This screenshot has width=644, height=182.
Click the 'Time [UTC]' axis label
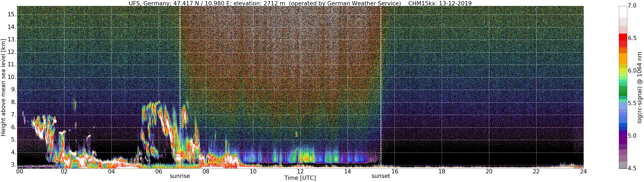pos(300,178)
